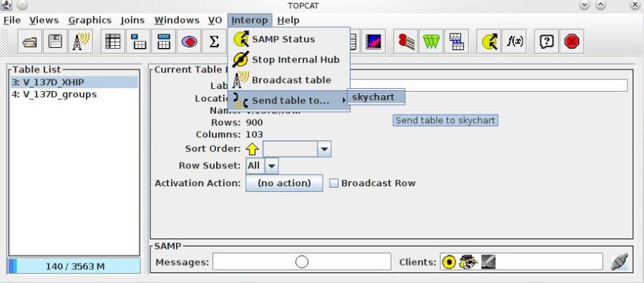Open the table parameters icon
The width and height of the screenshot is (644, 283).
tap(138, 42)
